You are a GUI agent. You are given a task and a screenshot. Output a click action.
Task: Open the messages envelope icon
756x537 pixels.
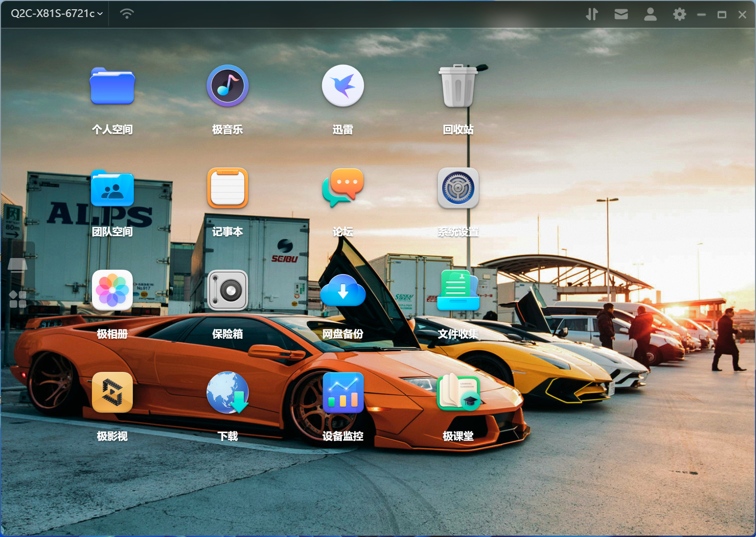(621, 14)
